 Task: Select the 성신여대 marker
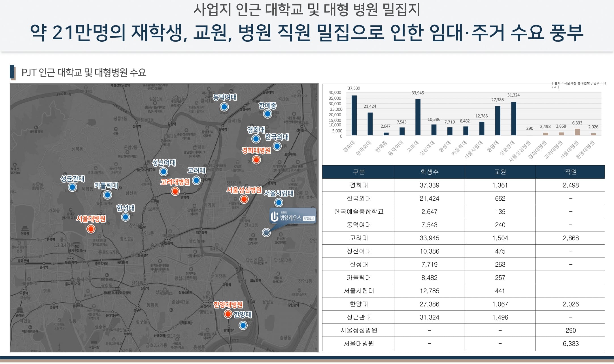(x=163, y=171)
